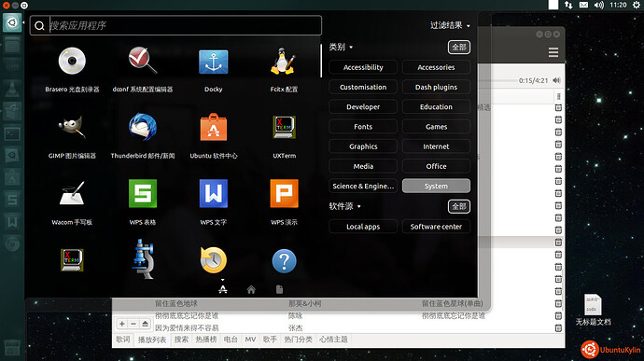Launch dconf system configuration editor
The image size is (644, 361).
143,62
